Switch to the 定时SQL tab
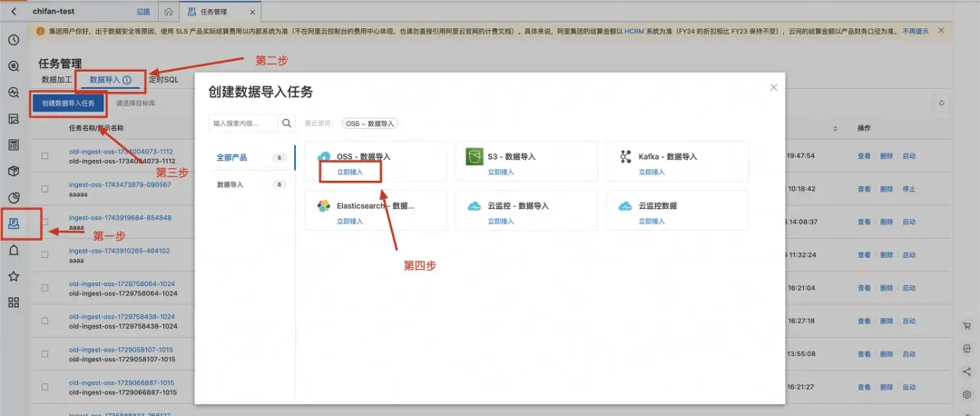 (162, 80)
